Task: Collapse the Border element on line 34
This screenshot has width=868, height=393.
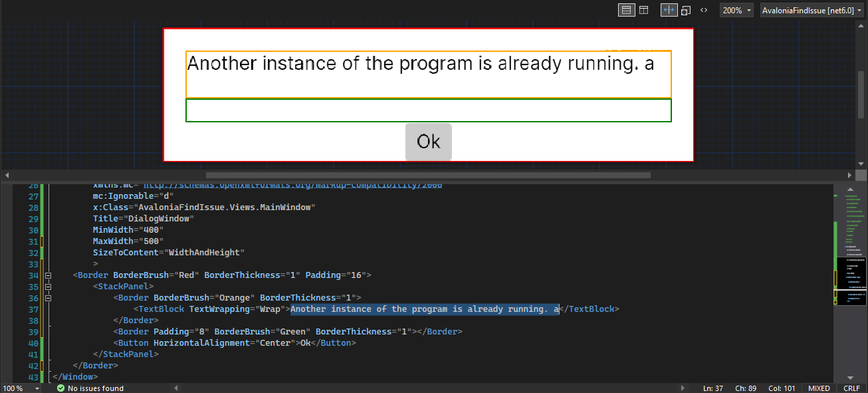Action: pos(48,275)
